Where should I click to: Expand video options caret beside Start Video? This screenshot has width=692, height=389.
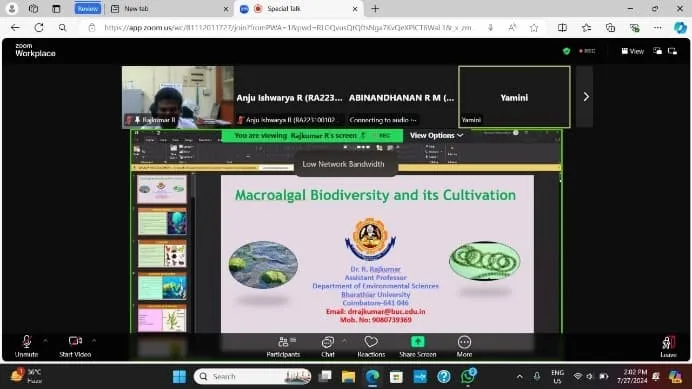(x=94, y=340)
